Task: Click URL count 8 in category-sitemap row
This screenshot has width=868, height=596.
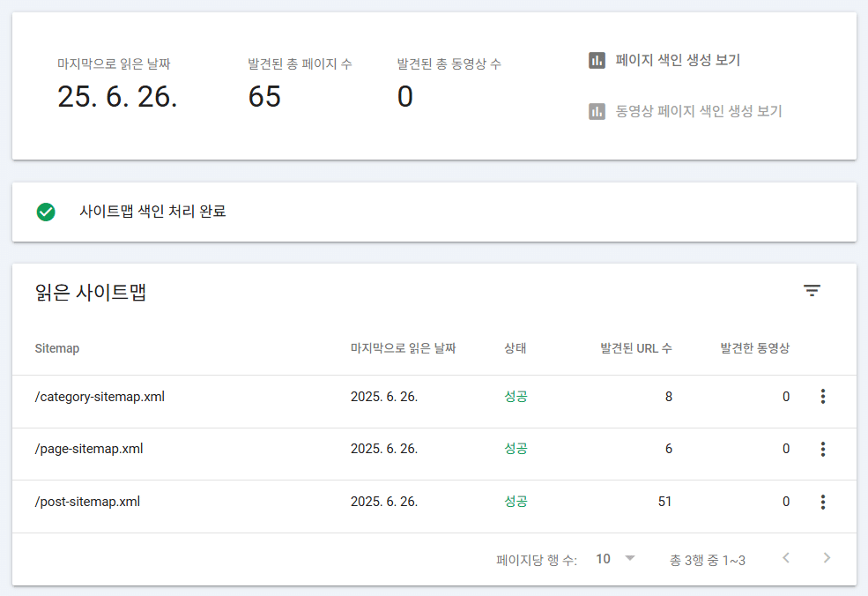Action: pyautogui.click(x=669, y=397)
